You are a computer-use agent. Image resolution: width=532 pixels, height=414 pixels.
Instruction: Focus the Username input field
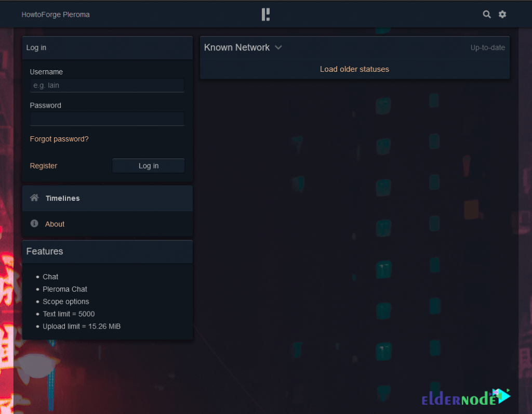point(107,85)
